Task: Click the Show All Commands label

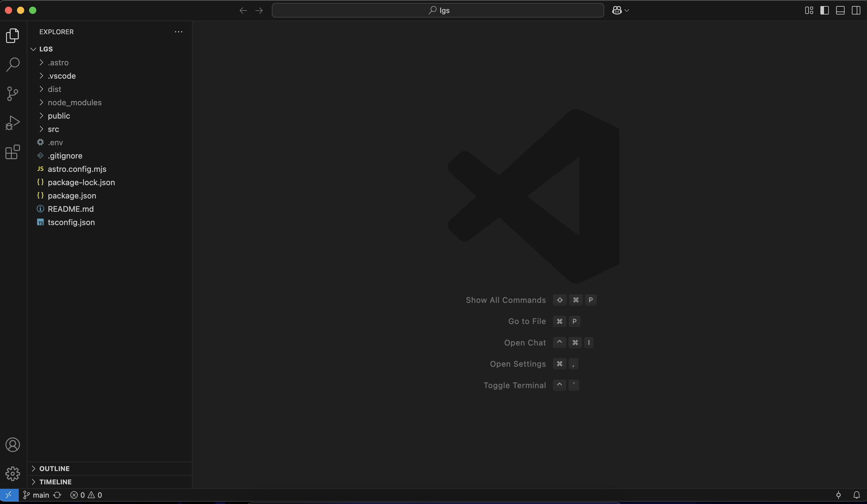Action: pos(506,300)
